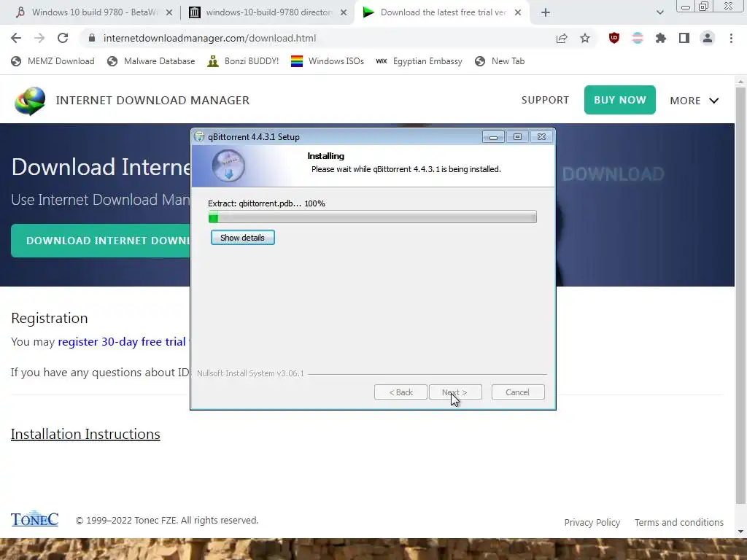Expand the MORE dropdown menu
The image size is (747, 560).
click(694, 101)
